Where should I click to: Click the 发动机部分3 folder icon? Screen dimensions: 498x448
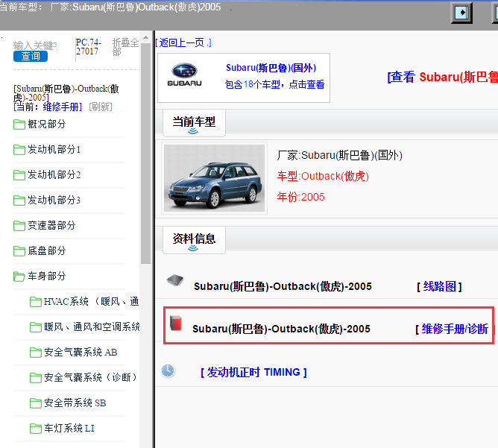pos(19,201)
